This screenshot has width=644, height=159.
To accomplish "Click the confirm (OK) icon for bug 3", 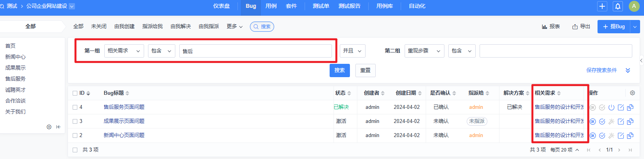I will pyautogui.click(x=592, y=121).
